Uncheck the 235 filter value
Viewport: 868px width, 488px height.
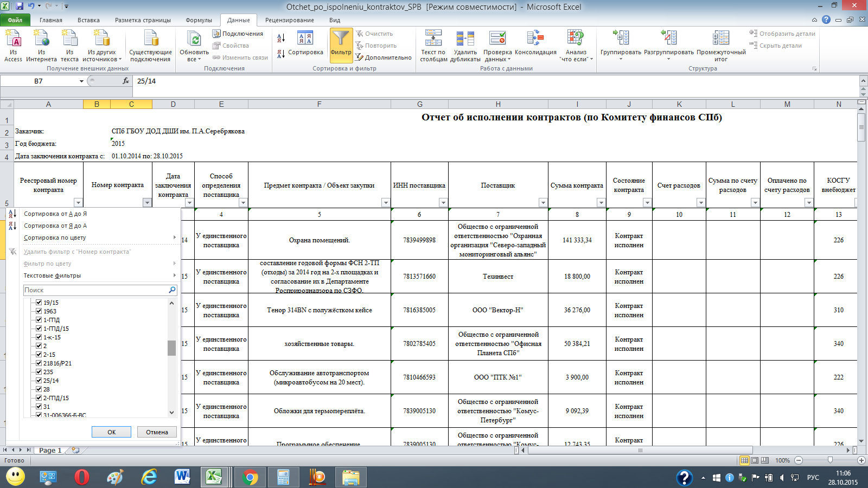tap(39, 372)
